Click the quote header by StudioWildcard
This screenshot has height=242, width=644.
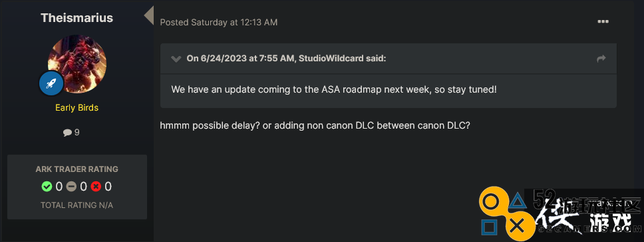286,59
